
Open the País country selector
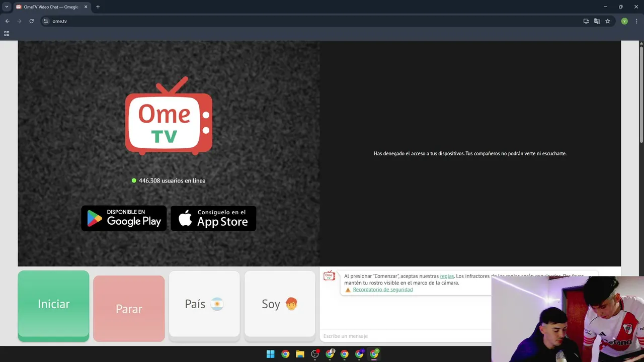pyautogui.click(x=204, y=305)
